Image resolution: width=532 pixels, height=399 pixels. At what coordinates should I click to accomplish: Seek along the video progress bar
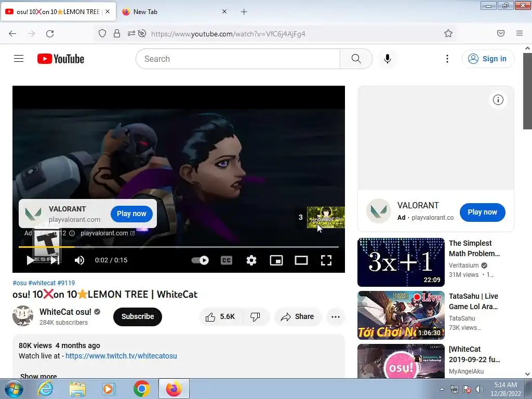point(179,247)
